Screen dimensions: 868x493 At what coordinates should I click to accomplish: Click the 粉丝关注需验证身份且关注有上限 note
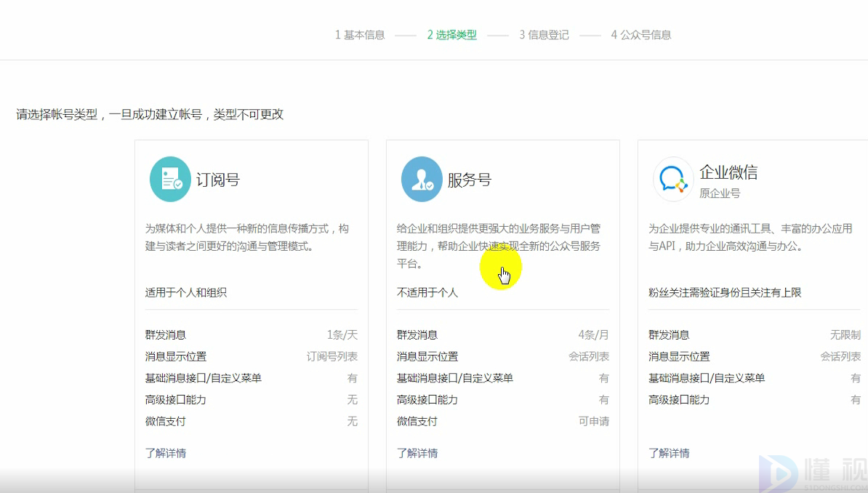click(725, 292)
